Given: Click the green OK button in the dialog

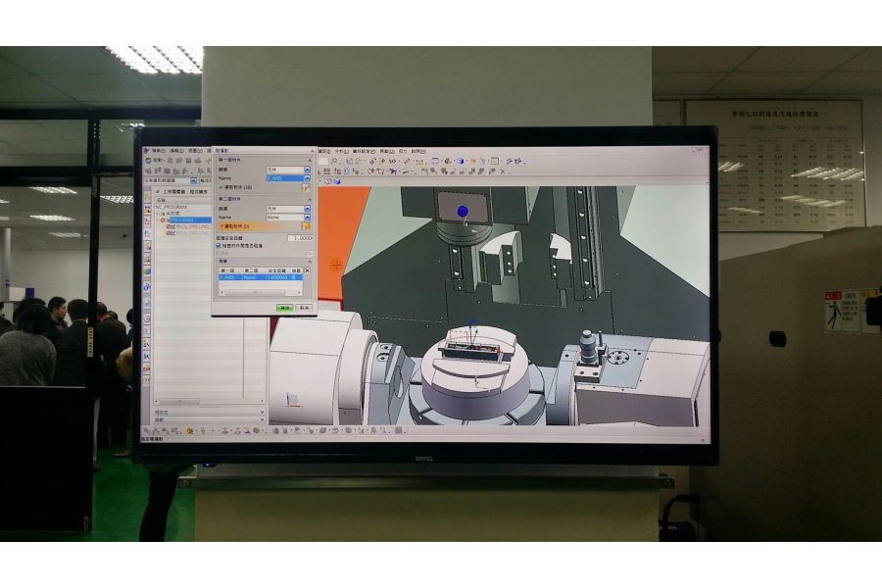Looking at the screenshot, I should [x=284, y=308].
